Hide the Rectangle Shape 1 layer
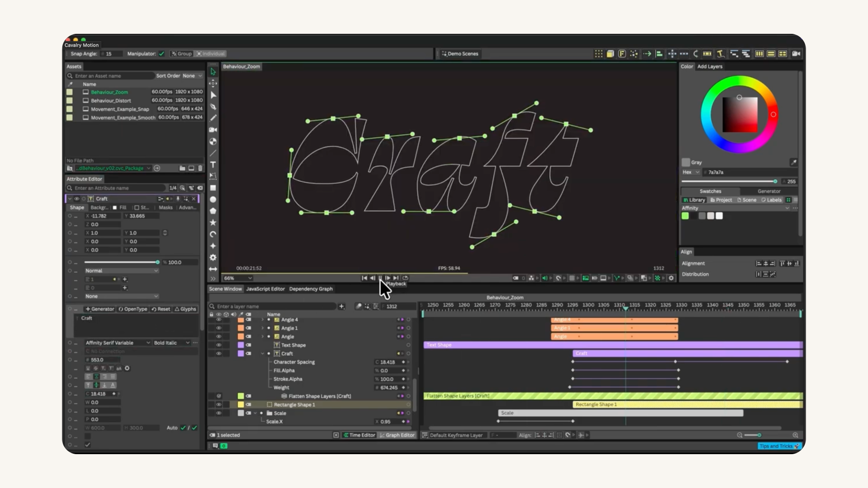This screenshot has height=488, width=868. (x=219, y=405)
